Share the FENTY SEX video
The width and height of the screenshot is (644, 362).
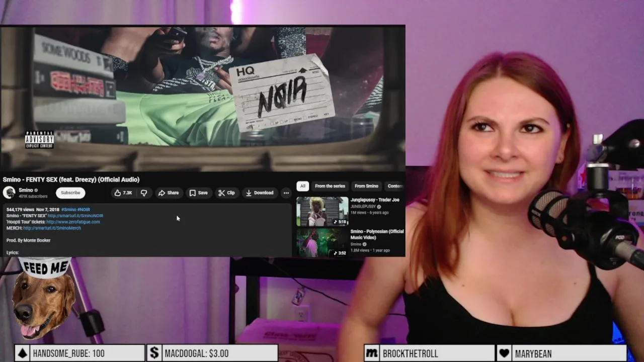pyautogui.click(x=169, y=193)
